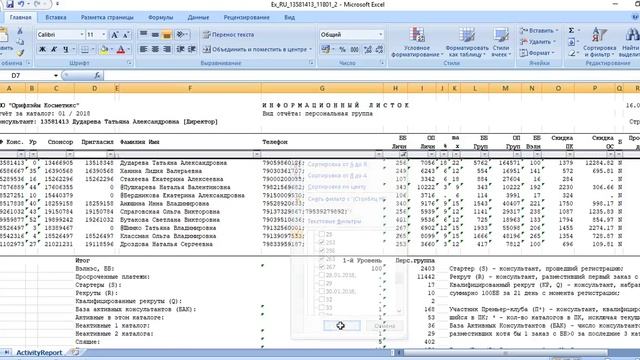Screen dimensions: 640x360
Task: Toggle Перенос текста wrap text
Action: (x=229, y=35)
